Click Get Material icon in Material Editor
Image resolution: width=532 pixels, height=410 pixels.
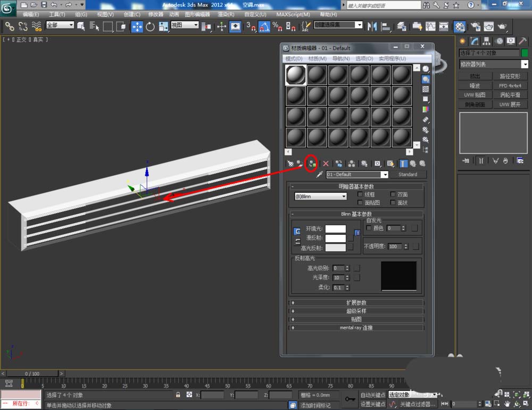(290, 163)
